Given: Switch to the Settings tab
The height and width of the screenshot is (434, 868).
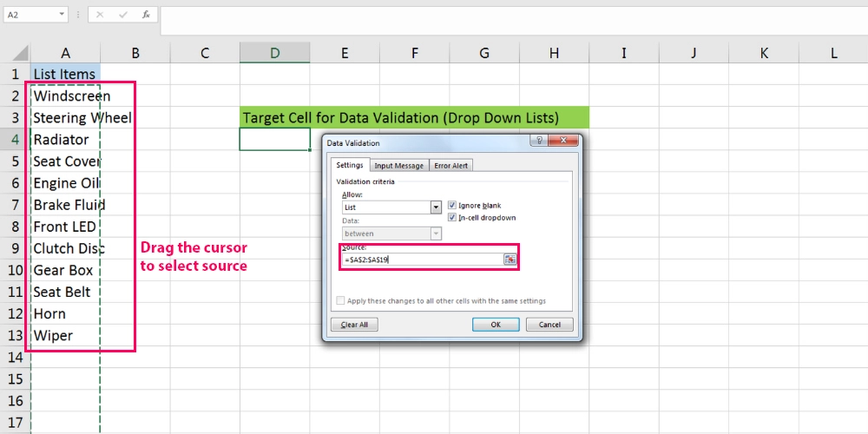Looking at the screenshot, I should point(350,165).
